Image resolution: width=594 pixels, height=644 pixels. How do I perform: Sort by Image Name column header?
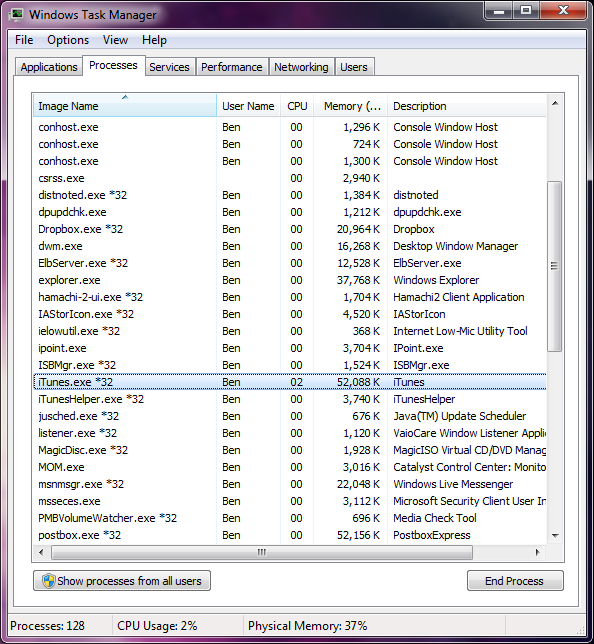(x=124, y=106)
